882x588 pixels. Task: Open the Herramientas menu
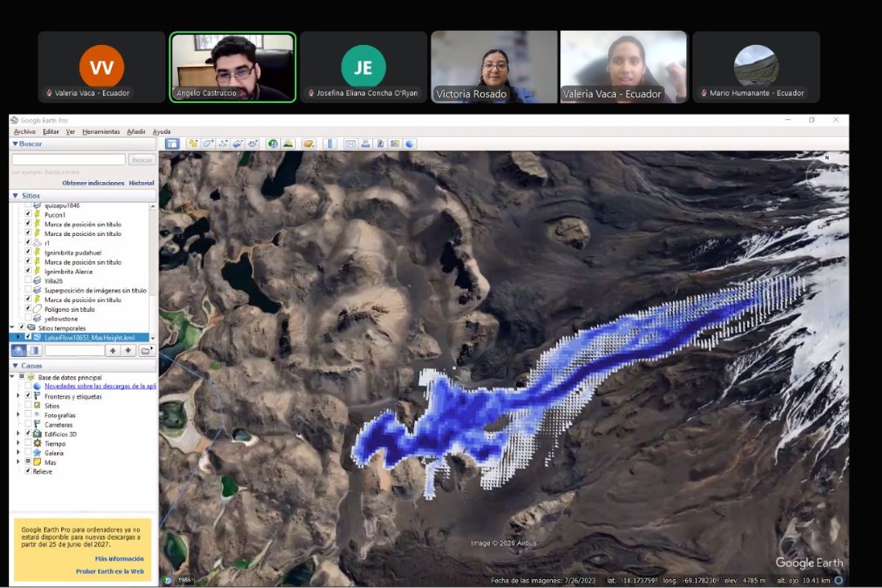tap(100, 131)
